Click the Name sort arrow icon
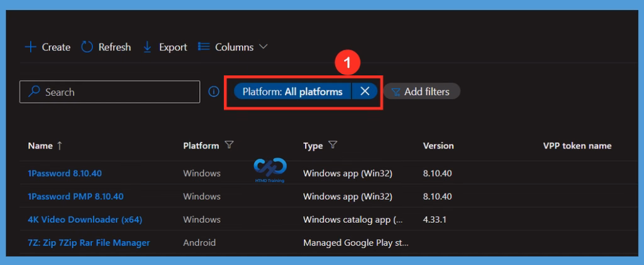Screen dimensions: 644x265 pos(60,146)
